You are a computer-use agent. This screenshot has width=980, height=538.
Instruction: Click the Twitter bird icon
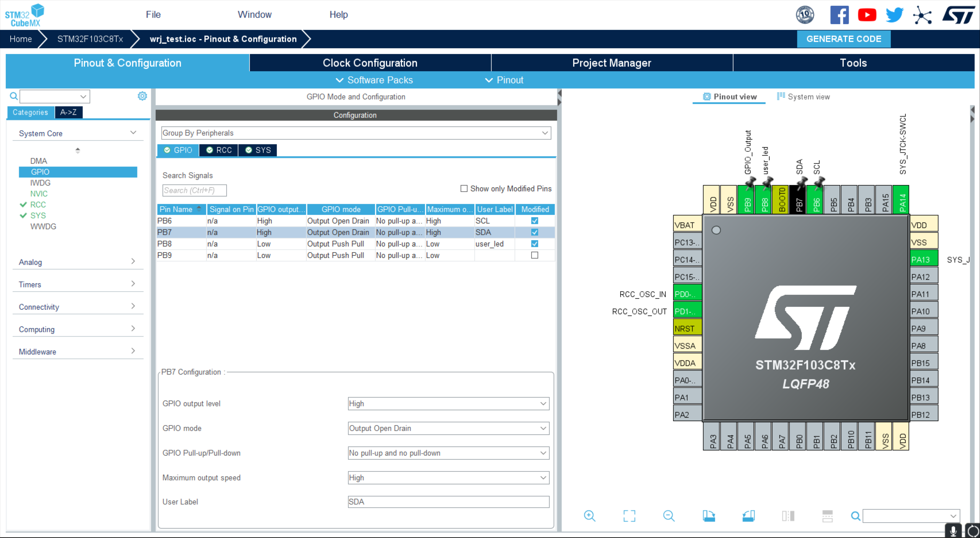pos(895,15)
